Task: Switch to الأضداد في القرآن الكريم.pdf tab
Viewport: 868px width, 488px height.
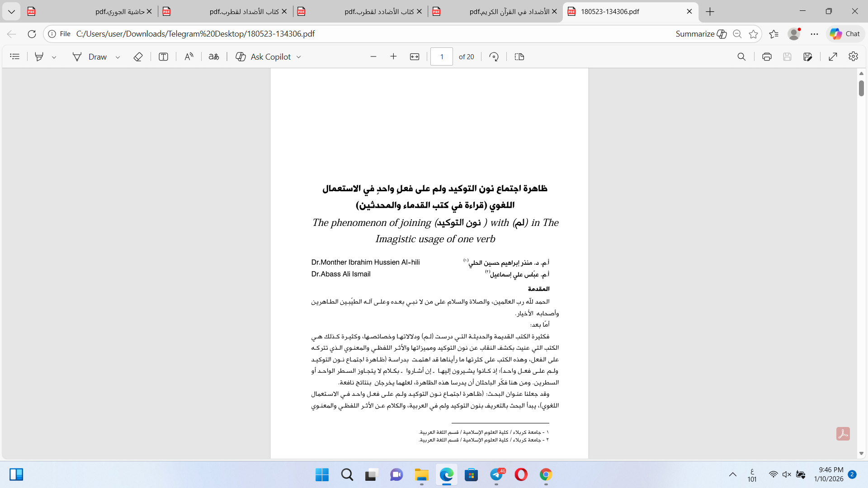Action: pos(495,12)
